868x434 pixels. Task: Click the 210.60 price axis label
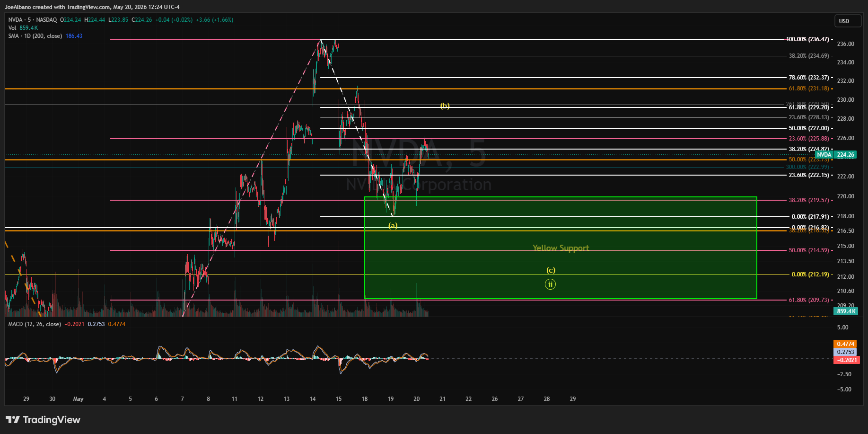pos(846,291)
